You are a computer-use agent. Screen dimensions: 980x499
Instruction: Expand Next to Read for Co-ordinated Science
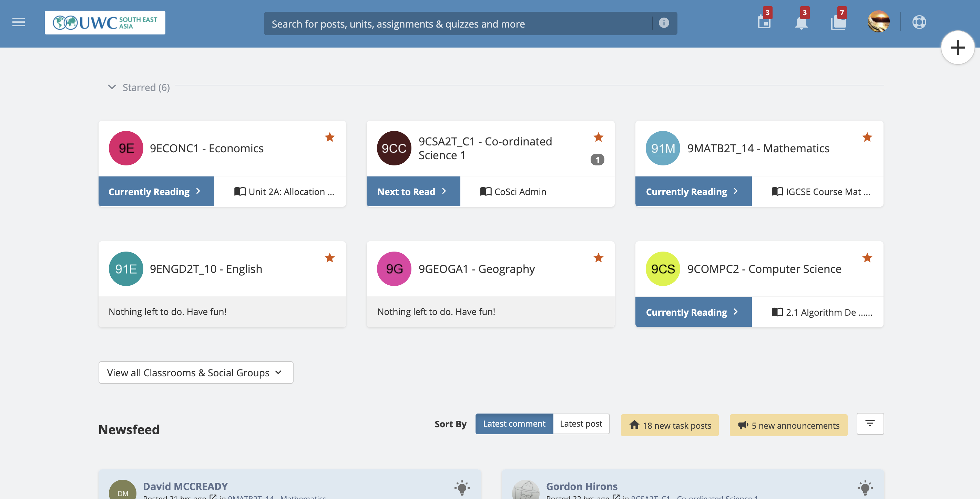(x=413, y=191)
